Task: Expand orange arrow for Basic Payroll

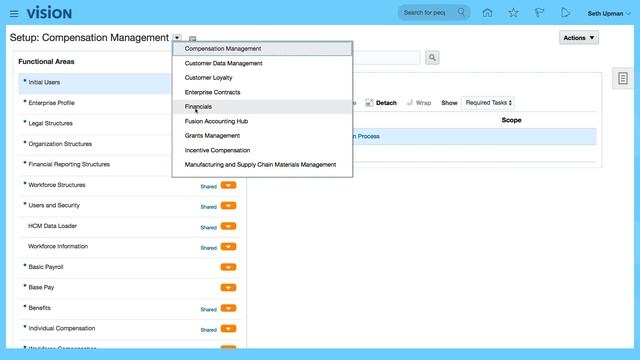Action: [229, 267]
